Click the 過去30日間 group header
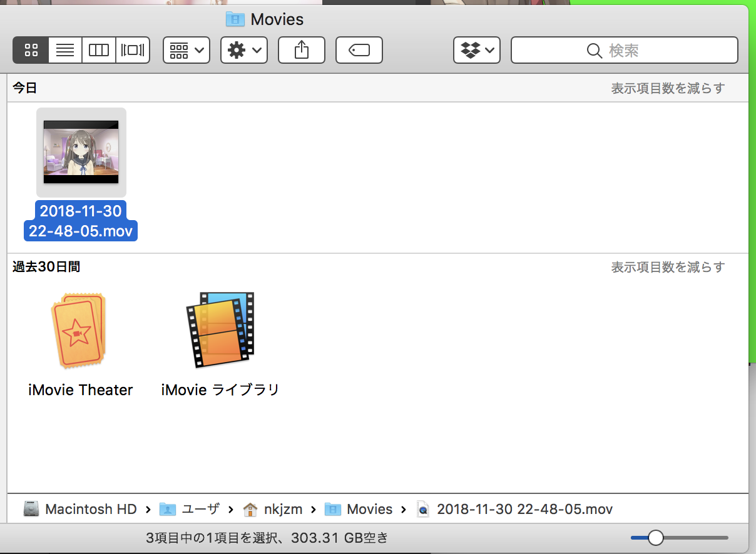 (46, 267)
